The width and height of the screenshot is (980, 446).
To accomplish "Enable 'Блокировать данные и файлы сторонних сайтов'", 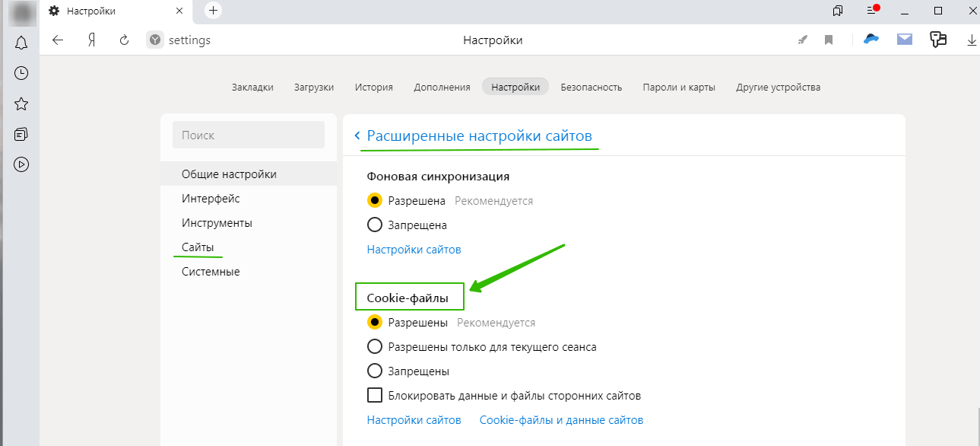I will tap(374, 396).
